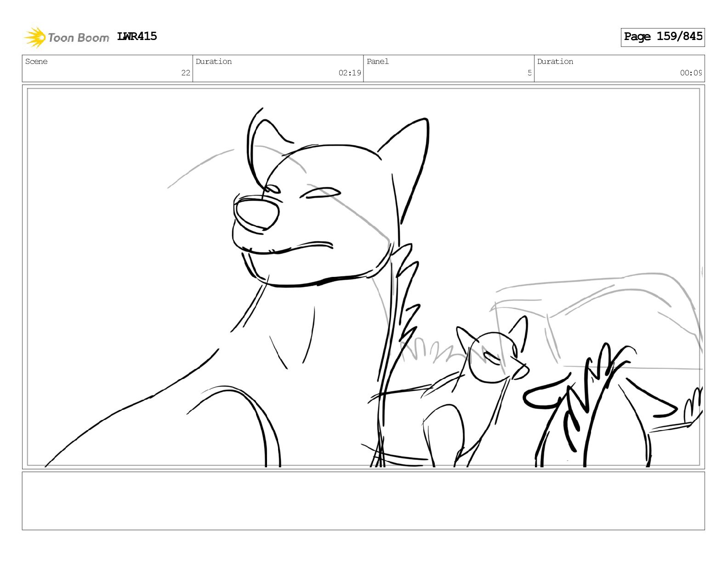728x563 pixels.
Task: Click the Scene label cell
Action: tap(108, 69)
